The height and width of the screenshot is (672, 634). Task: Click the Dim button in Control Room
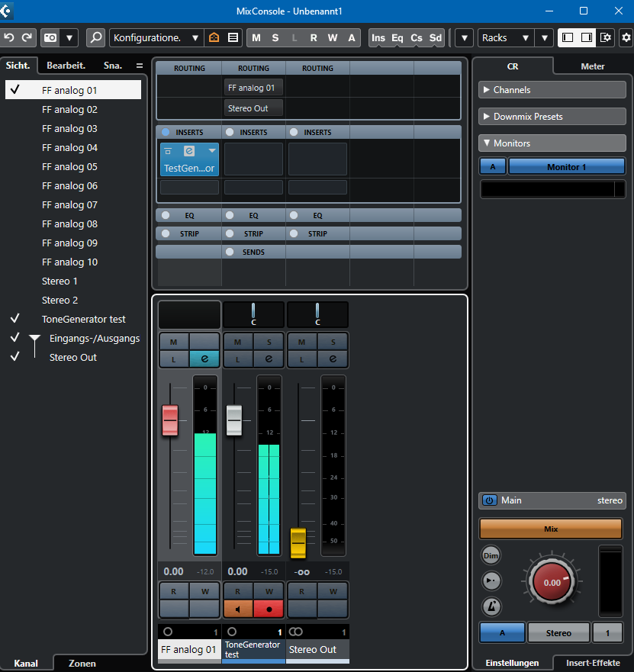(x=491, y=556)
